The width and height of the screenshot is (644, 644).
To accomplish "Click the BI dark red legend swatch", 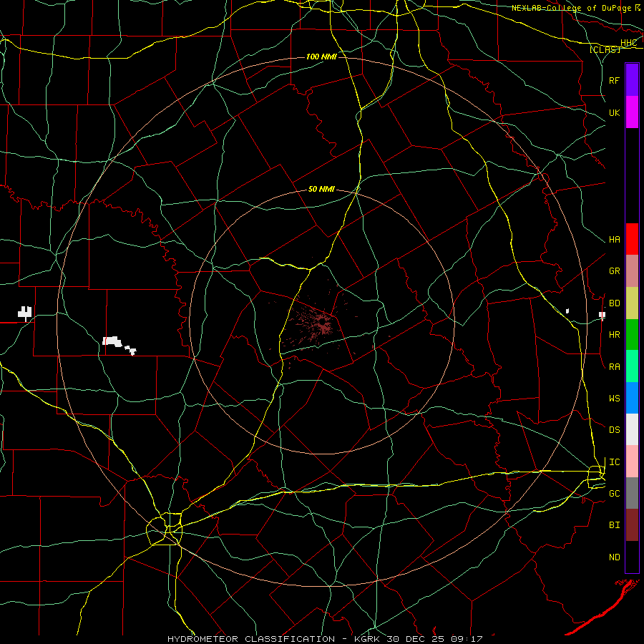I will (632, 525).
